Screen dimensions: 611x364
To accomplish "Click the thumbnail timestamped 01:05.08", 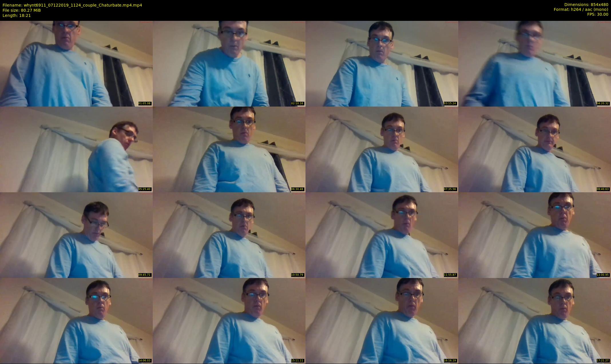I will 76,63.
